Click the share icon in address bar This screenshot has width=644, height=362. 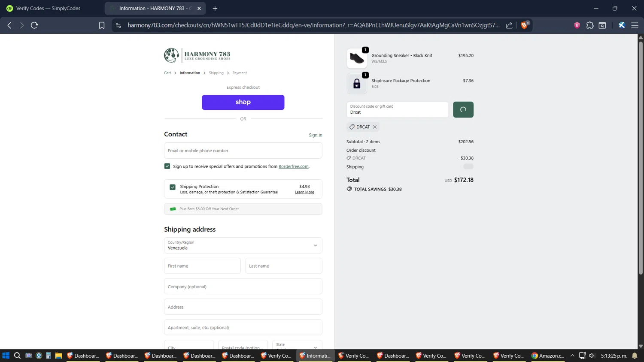point(509,25)
